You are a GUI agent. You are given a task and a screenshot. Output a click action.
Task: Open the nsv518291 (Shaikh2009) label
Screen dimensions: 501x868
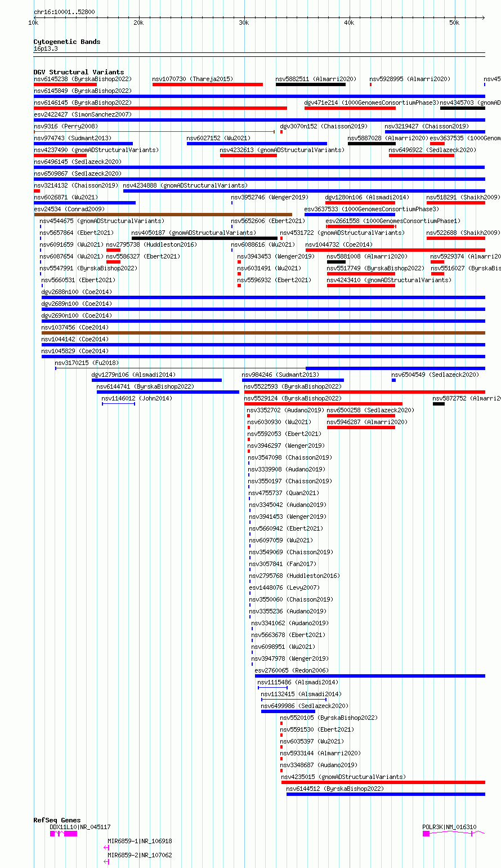463,198
